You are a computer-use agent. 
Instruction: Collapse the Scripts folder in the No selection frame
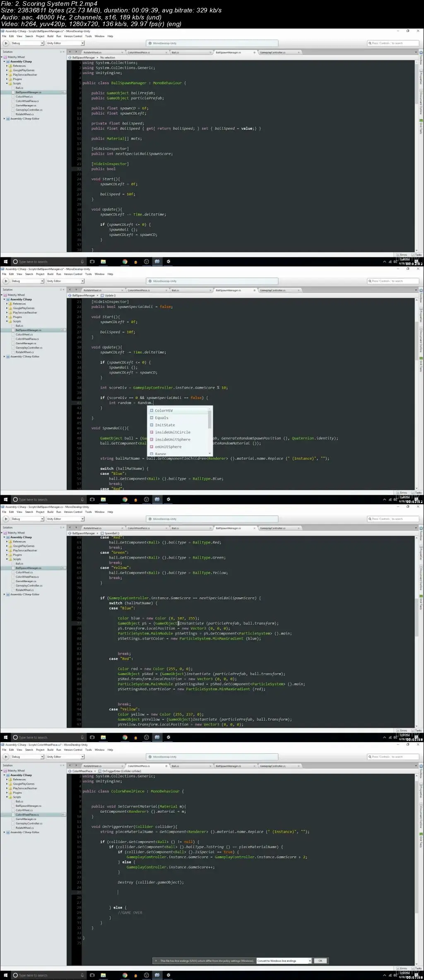7,84
